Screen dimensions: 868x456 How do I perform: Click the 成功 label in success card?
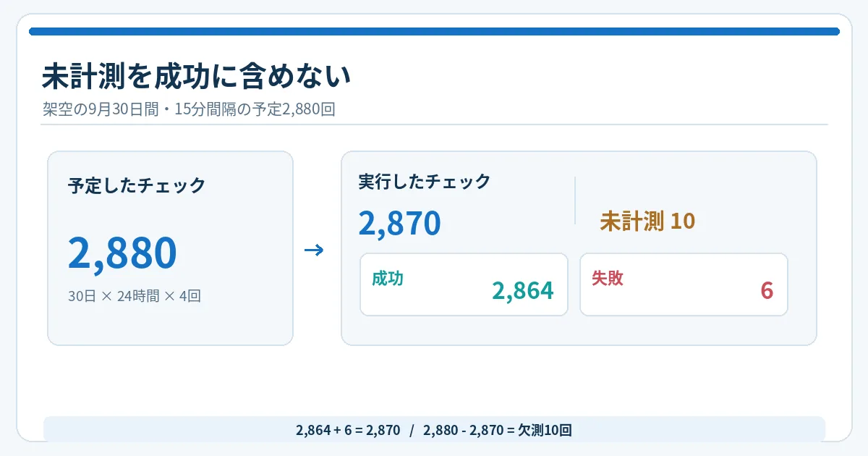[388, 279]
